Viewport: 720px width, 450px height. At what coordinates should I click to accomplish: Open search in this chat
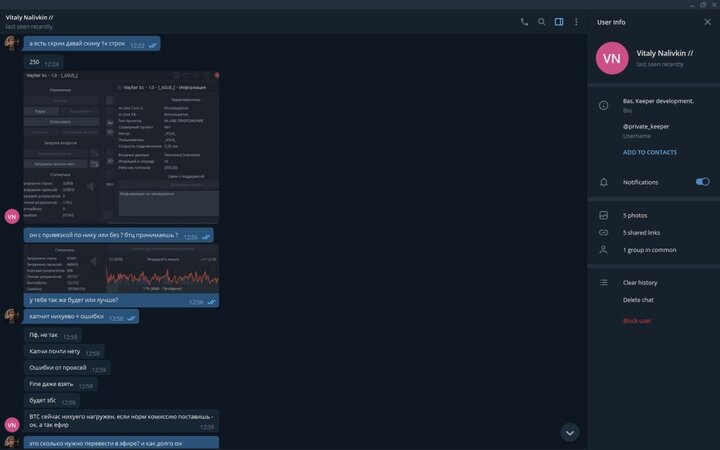click(542, 21)
